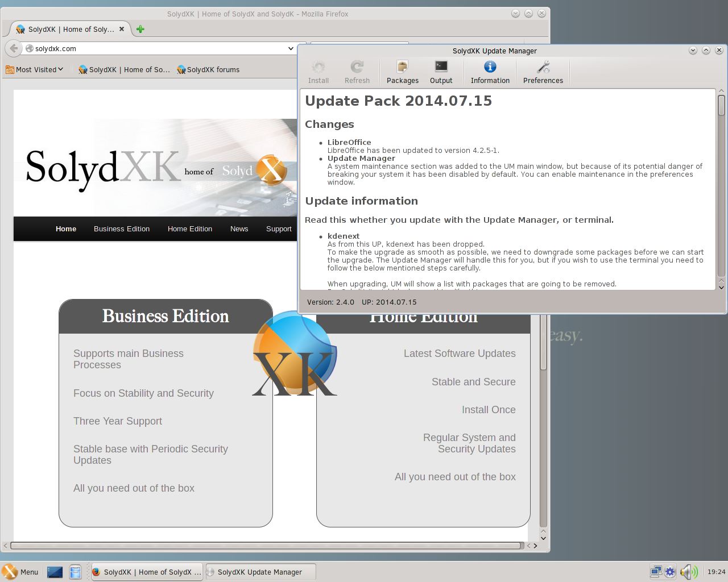Open News in the site navigation
Screen dimensions: 728x582
point(239,229)
